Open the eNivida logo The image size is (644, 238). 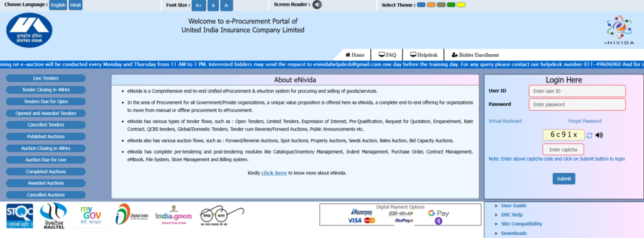[619, 30]
